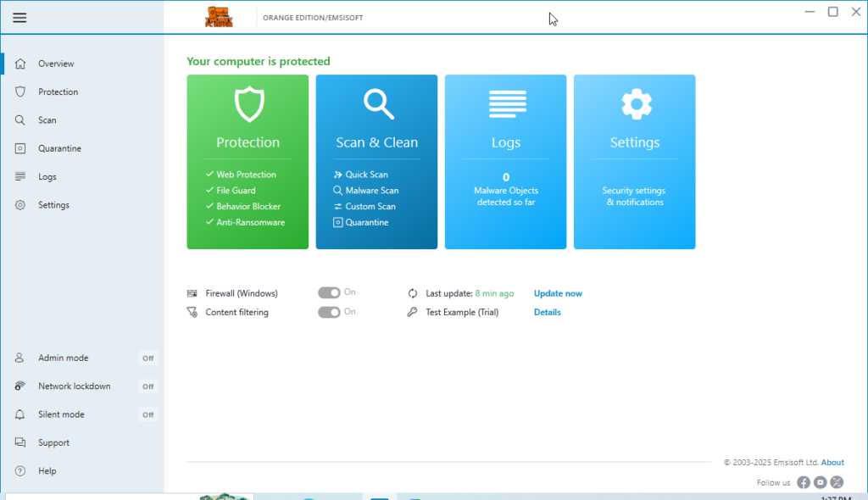The image size is (868, 500).
Task: Click the Details link for the license
Action: [x=548, y=313]
